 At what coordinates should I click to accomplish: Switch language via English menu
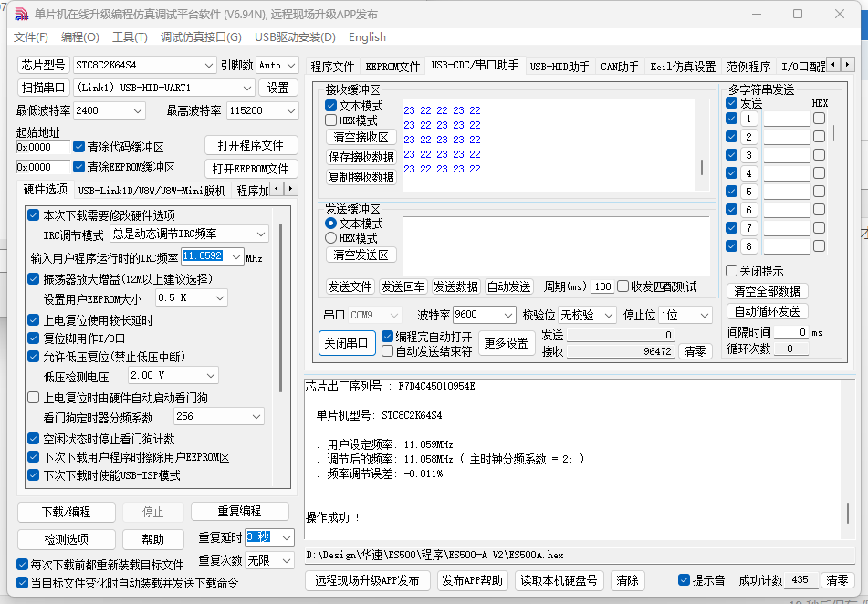point(367,37)
